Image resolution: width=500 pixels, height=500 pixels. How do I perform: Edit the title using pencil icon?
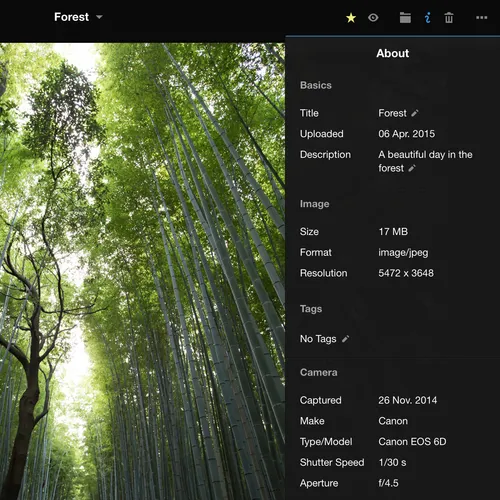click(414, 113)
